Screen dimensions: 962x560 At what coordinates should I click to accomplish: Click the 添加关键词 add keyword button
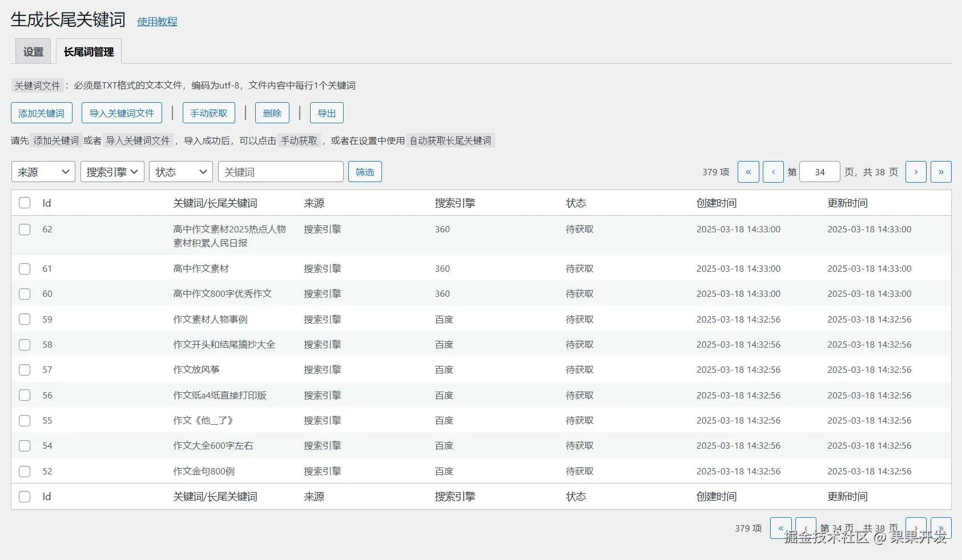pos(41,112)
